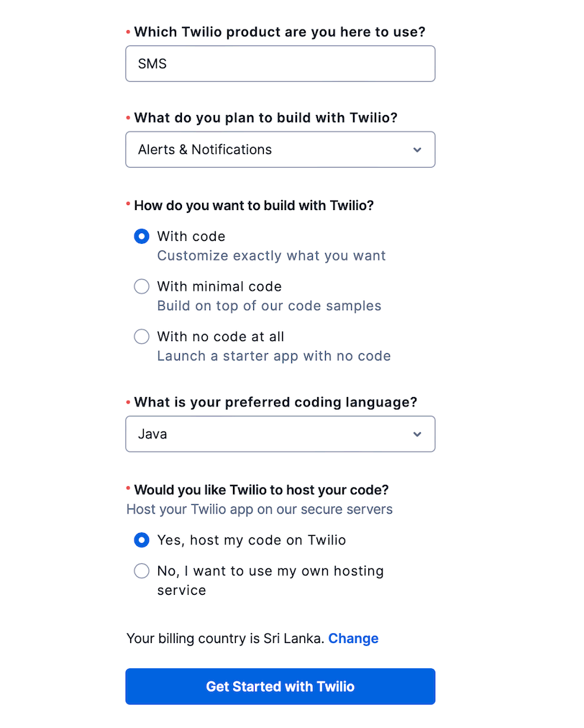The image size is (584, 728).
Task: Click the 'Yes, host my code on Twilio' label text
Action: click(x=252, y=540)
